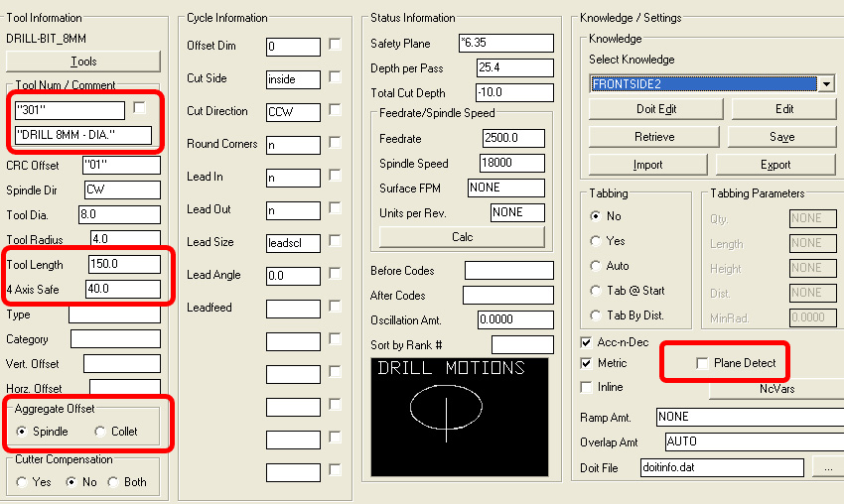Tick the Cut Side checkbox
Screen dimensions: 844x504
[335, 77]
